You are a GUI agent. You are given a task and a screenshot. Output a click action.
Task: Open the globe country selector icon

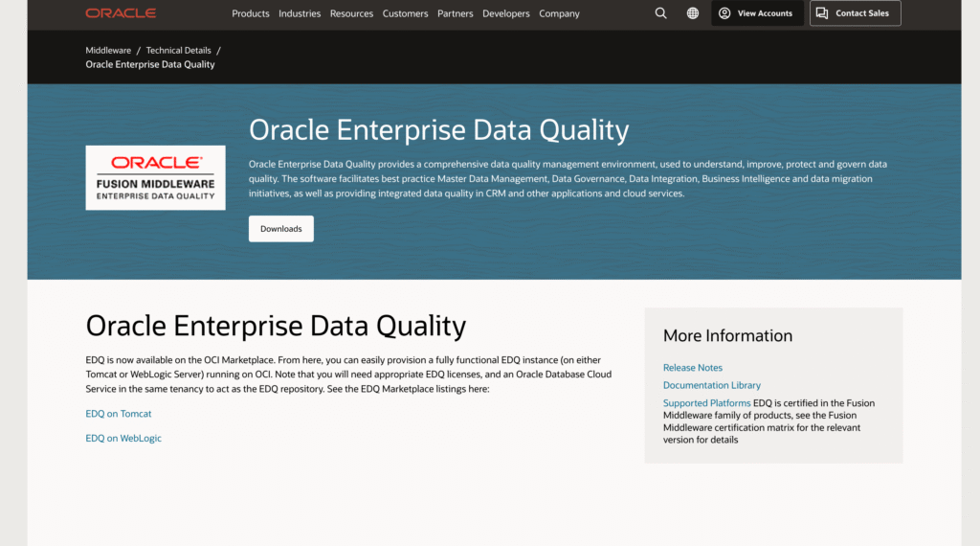[693, 13]
